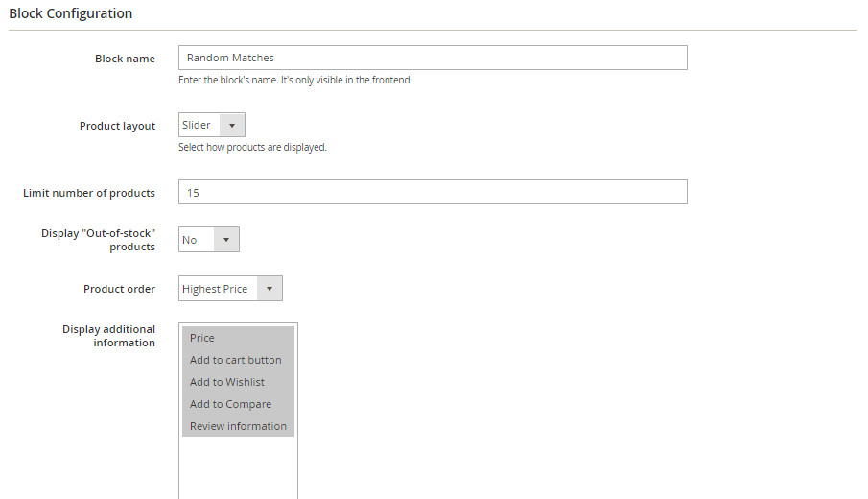Click the Block name label
Screen dimensions: 868x499
[x=125, y=59]
